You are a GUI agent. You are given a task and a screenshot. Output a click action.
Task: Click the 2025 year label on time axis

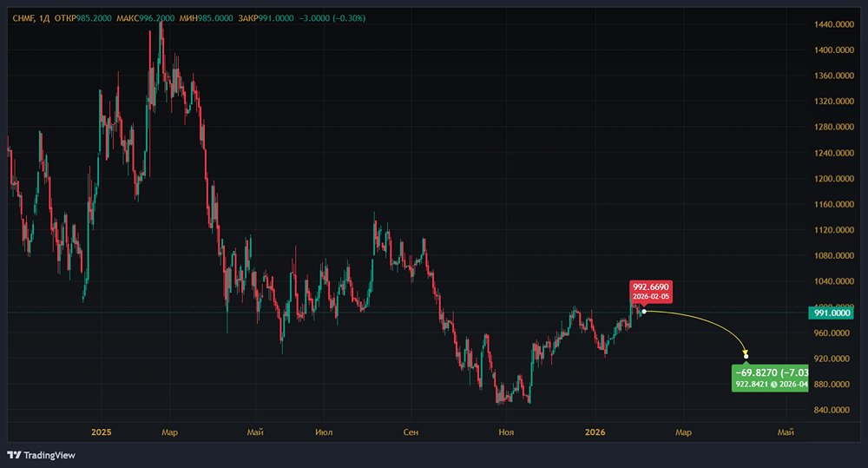(x=102, y=432)
